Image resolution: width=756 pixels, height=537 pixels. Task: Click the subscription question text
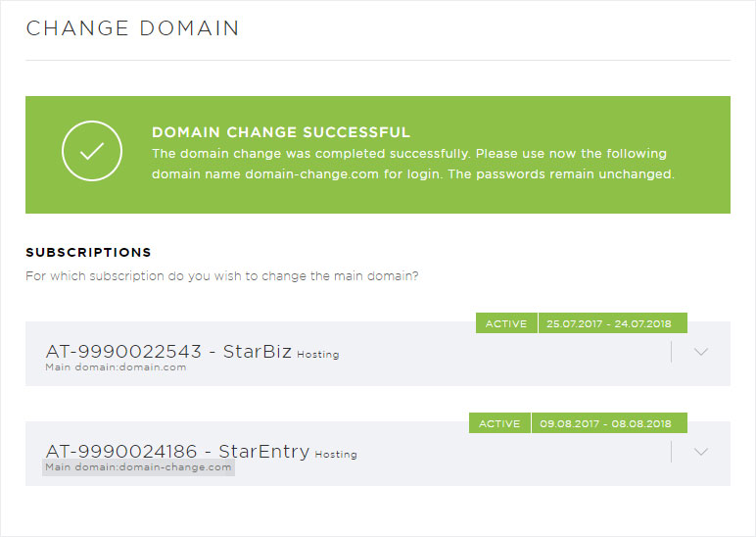(x=222, y=276)
